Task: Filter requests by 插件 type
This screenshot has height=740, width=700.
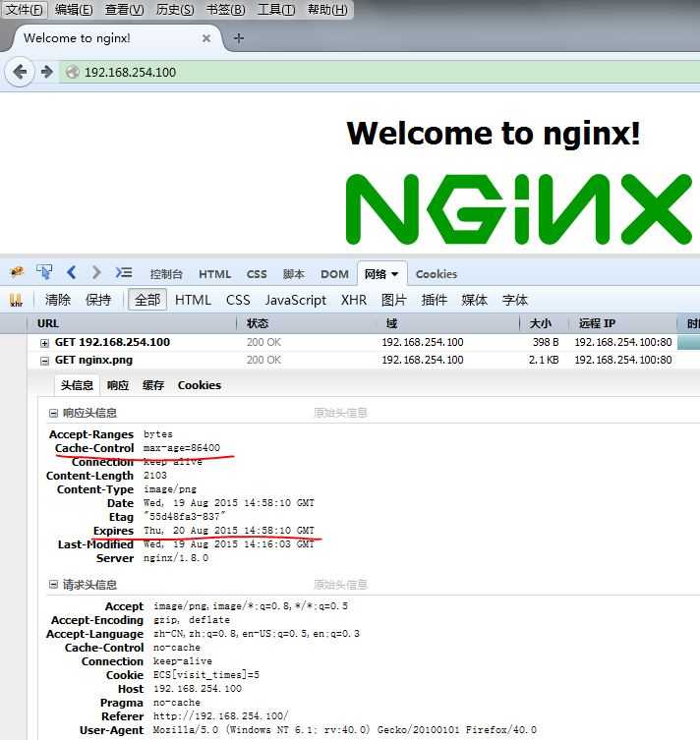Action: [x=434, y=300]
